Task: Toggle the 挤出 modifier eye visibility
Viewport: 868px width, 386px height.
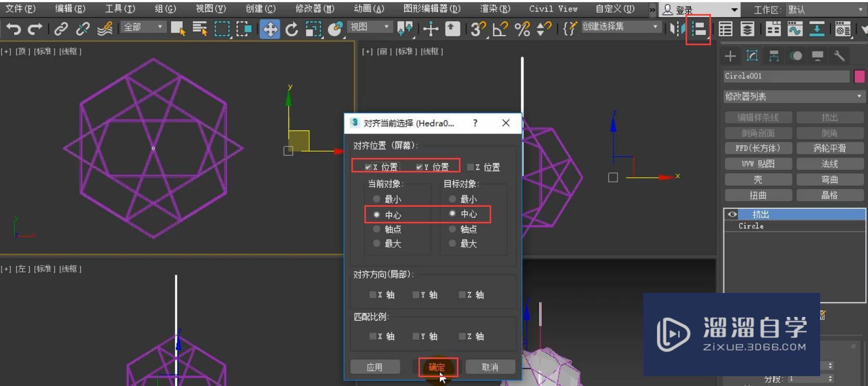Action: 732,214
